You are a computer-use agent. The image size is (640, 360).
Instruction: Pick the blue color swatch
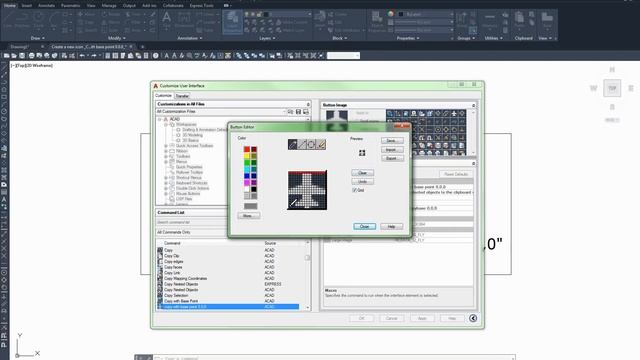pyautogui.click(x=247, y=176)
